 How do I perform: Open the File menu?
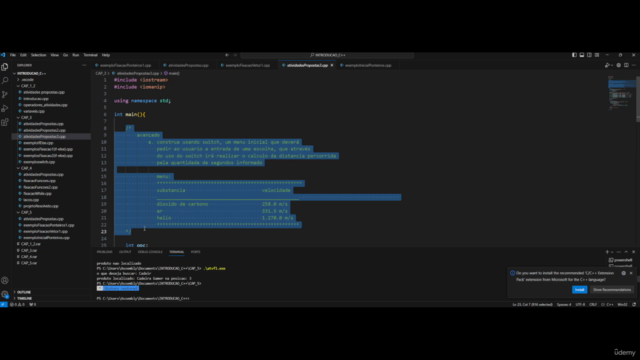pos(13,55)
